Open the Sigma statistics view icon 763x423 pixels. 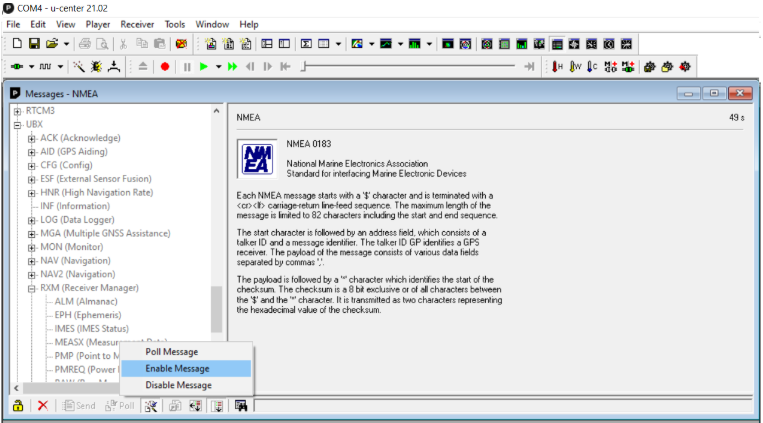(306, 44)
